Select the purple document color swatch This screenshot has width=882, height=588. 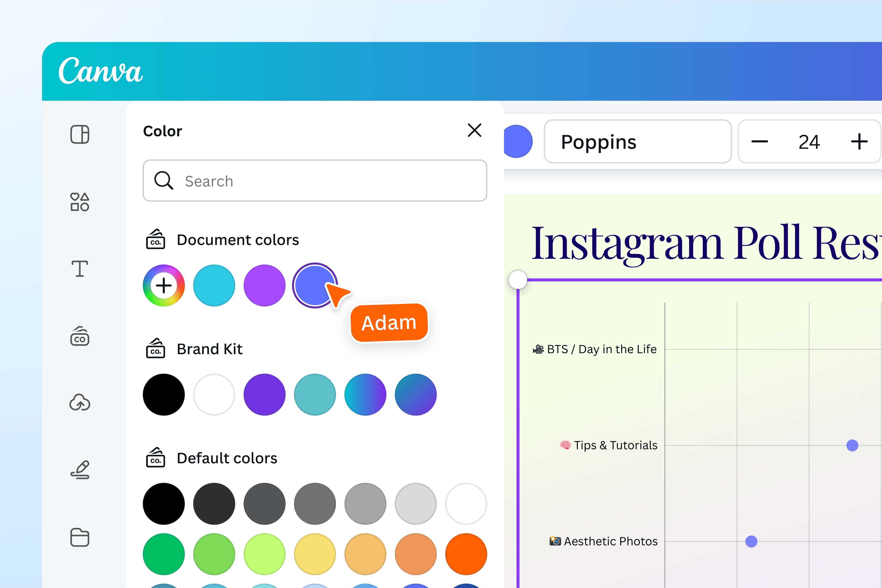coord(264,286)
